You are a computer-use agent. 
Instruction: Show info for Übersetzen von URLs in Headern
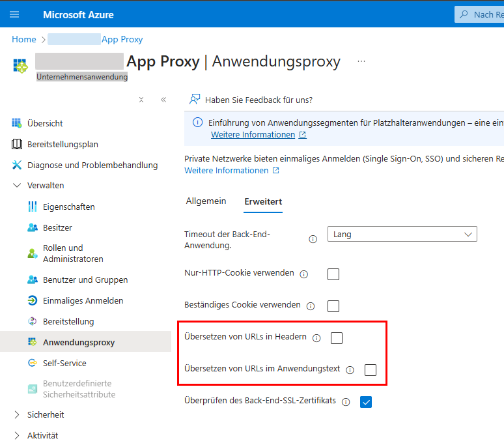tap(316, 338)
